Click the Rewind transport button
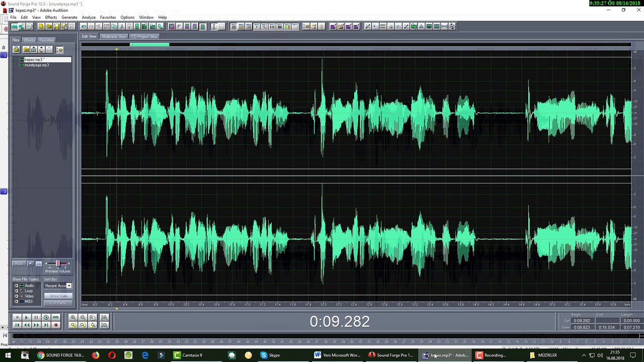The image size is (644, 362). pyautogui.click(x=27, y=325)
